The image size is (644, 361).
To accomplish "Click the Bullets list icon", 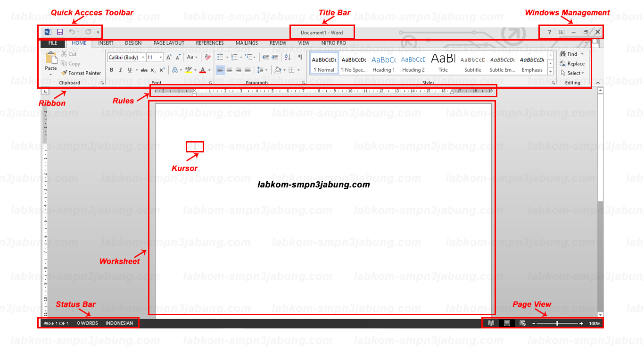I will tap(220, 57).
